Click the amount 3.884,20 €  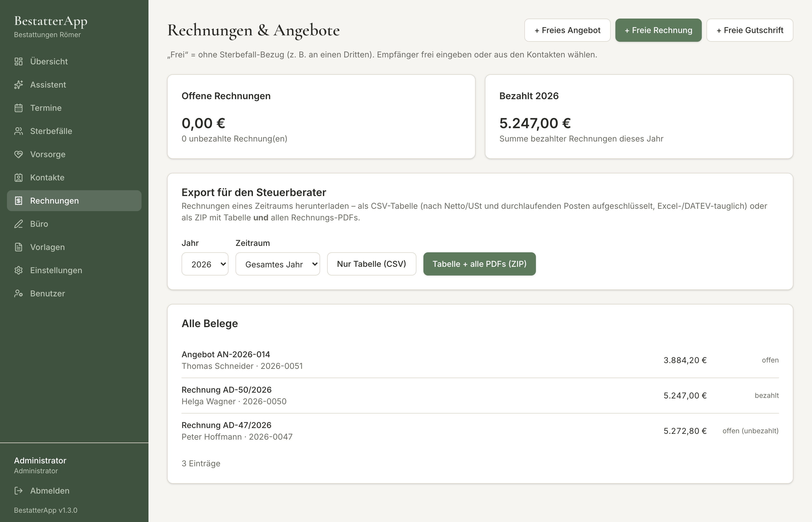pos(685,360)
